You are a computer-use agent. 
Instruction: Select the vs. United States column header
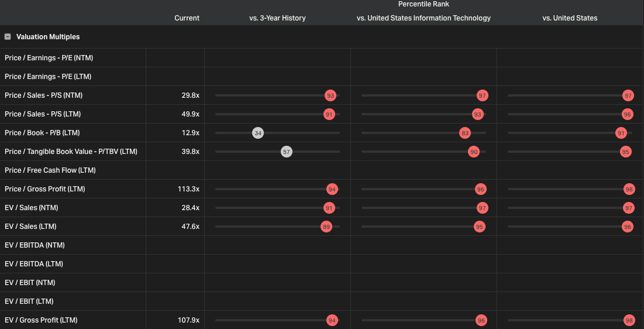tap(570, 18)
